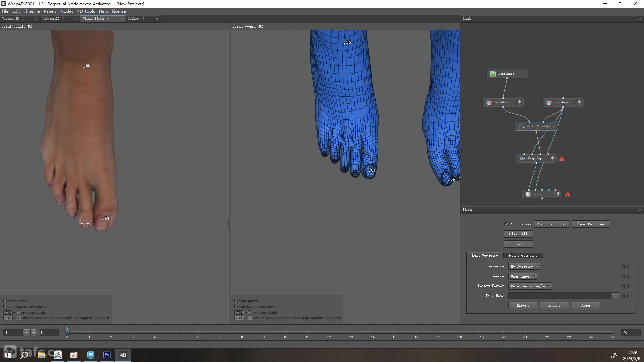The width and height of the screenshot is (644, 362).
Task: Open the Source User Input dropdown
Action: tap(523, 276)
